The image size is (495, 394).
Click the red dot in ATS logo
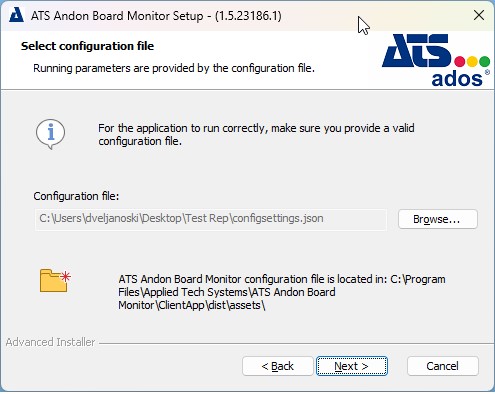coord(460,61)
